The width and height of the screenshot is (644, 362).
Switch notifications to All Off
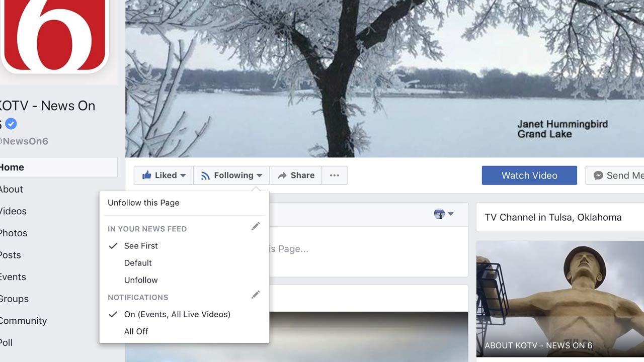pos(136,331)
